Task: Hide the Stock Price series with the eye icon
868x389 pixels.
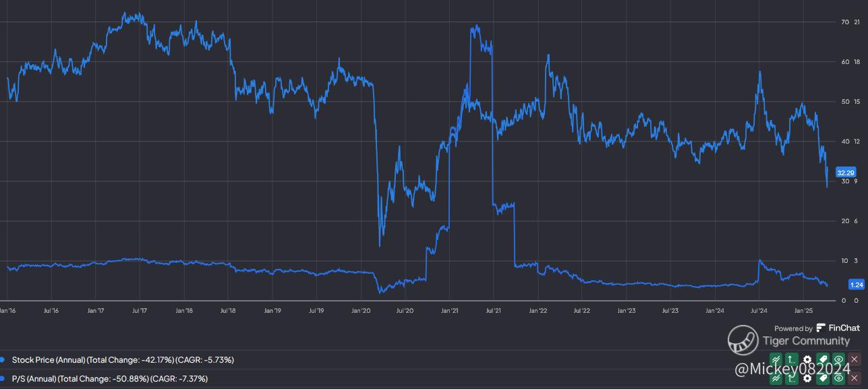Action: pyautogui.click(x=839, y=359)
